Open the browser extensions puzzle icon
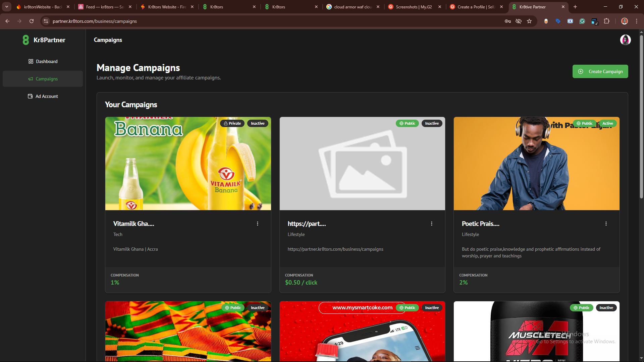 click(606, 21)
